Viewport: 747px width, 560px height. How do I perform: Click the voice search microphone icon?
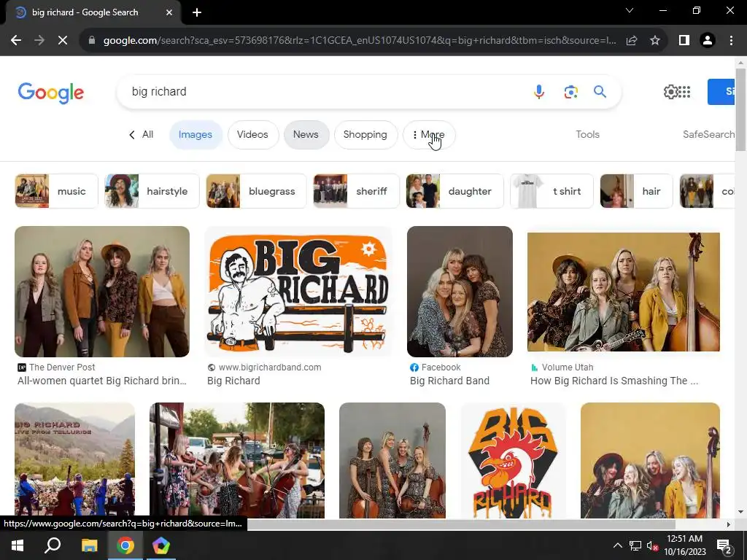tap(539, 91)
